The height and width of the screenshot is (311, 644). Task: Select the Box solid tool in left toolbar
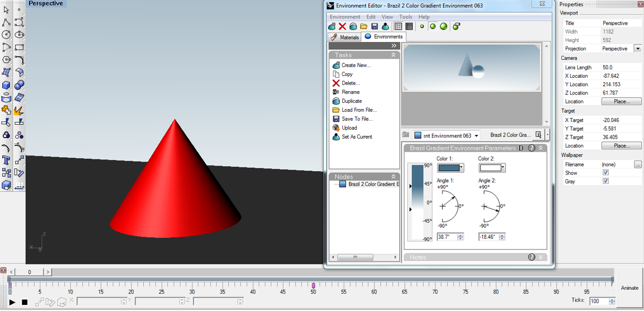coord(6,85)
